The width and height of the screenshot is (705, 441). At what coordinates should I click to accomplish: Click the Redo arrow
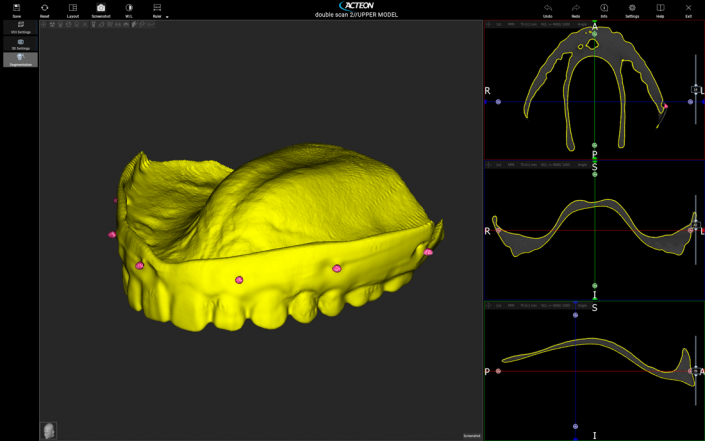576,10
